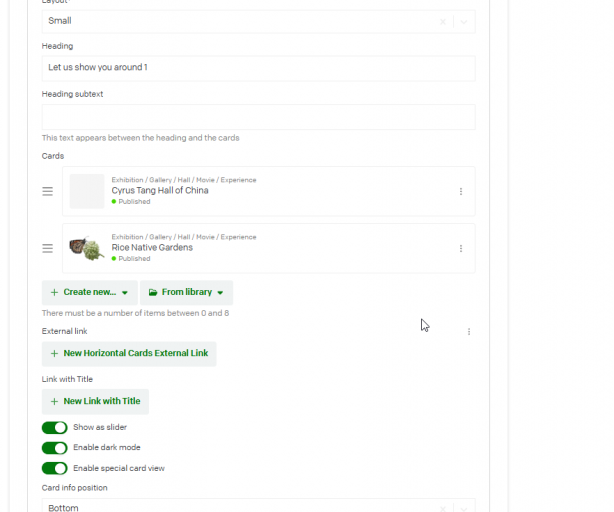Toggle the Show as slider switch
This screenshot has width=614, height=512.
[54, 427]
